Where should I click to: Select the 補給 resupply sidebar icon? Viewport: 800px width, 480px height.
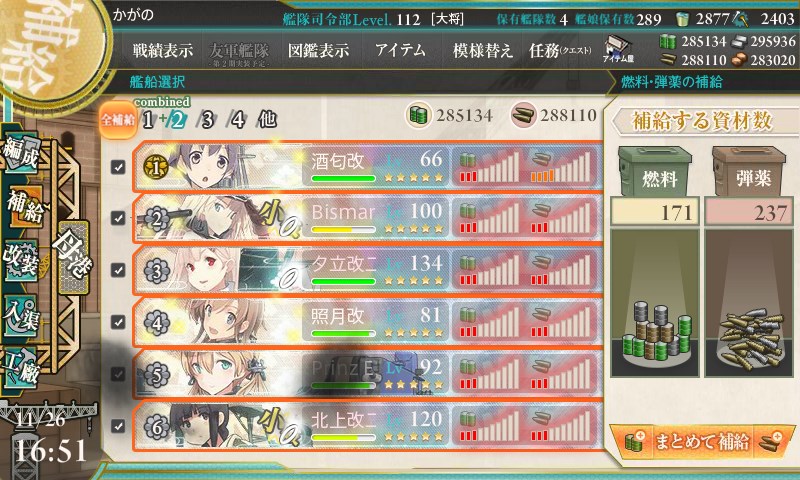(26, 207)
